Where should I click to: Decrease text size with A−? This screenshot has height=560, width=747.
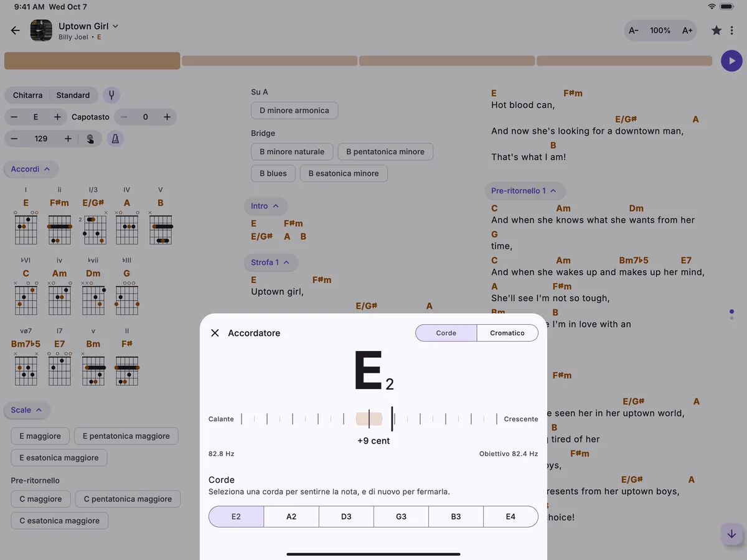(634, 30)
